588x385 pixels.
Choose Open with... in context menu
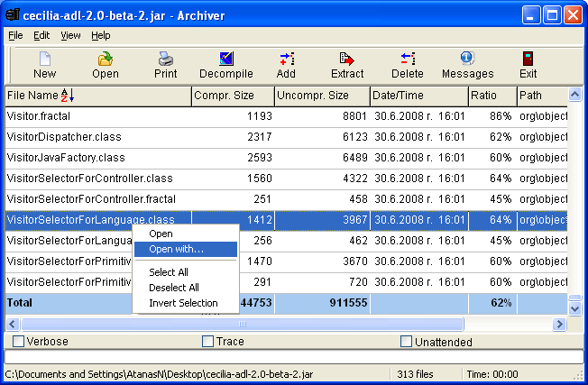click(x=186, y=249)
